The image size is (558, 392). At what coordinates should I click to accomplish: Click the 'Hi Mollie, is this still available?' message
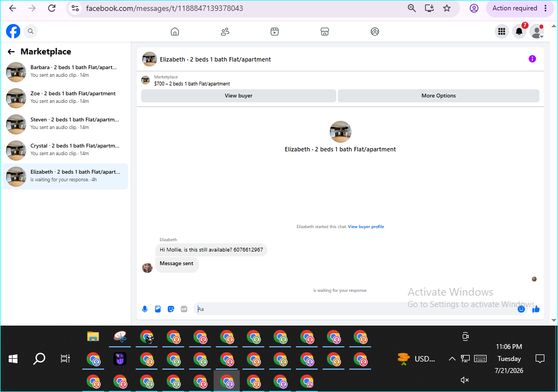pos(211,250)
